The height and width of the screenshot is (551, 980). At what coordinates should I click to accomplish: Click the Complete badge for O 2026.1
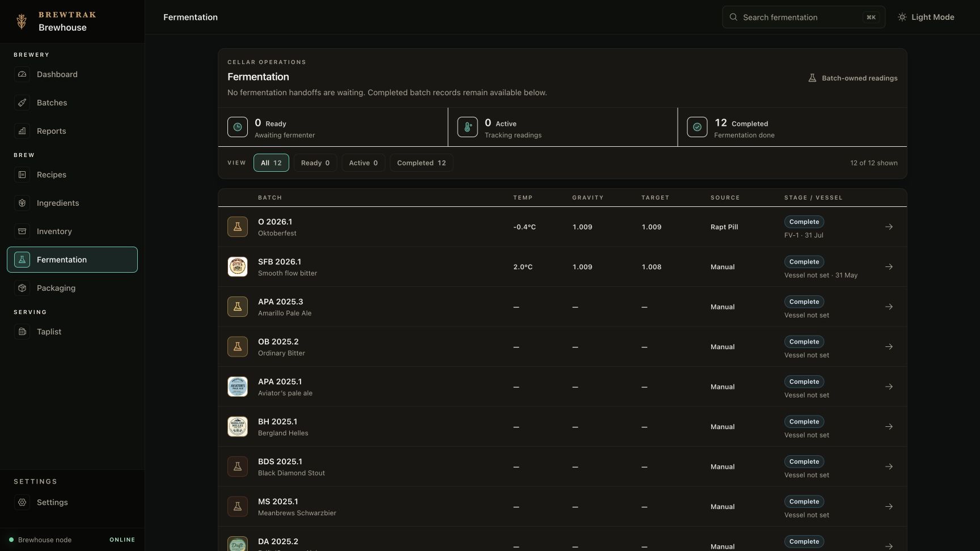point(804,222)
